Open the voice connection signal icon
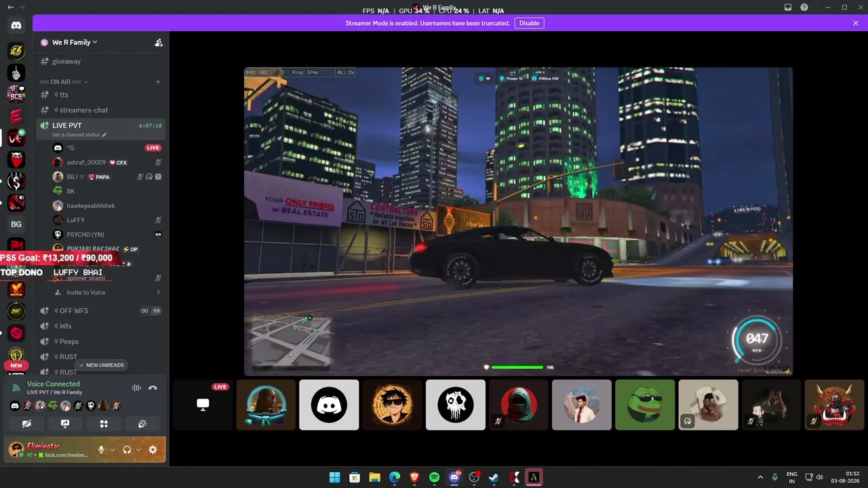Image resolution: width=868 pixels, height=488 pixels. (x=16, y=388)
